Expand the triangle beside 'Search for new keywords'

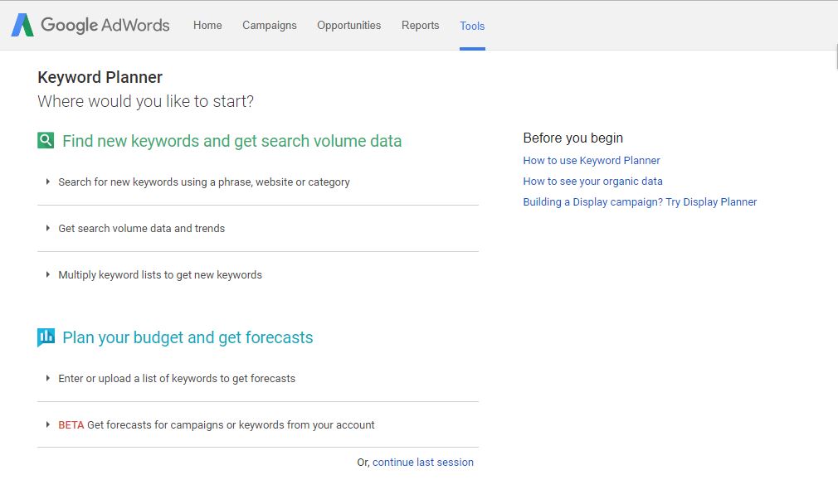[47, 182]
